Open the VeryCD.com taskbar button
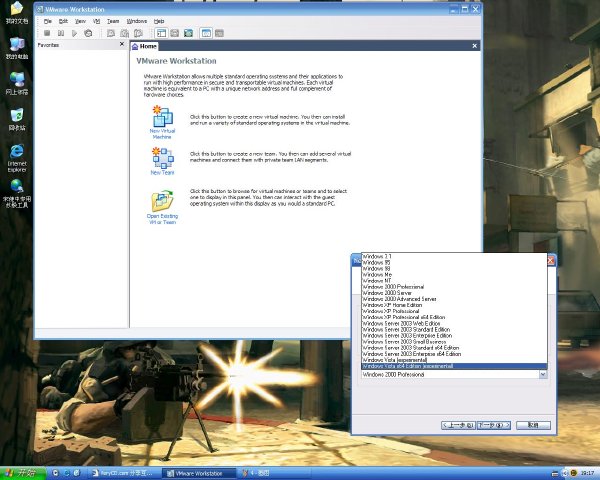 point(125,473)
